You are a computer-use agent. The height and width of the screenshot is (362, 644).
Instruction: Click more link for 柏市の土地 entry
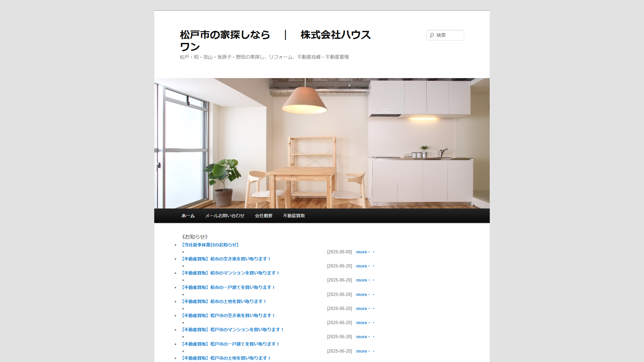pyautogui.click(x=365, y=309)
